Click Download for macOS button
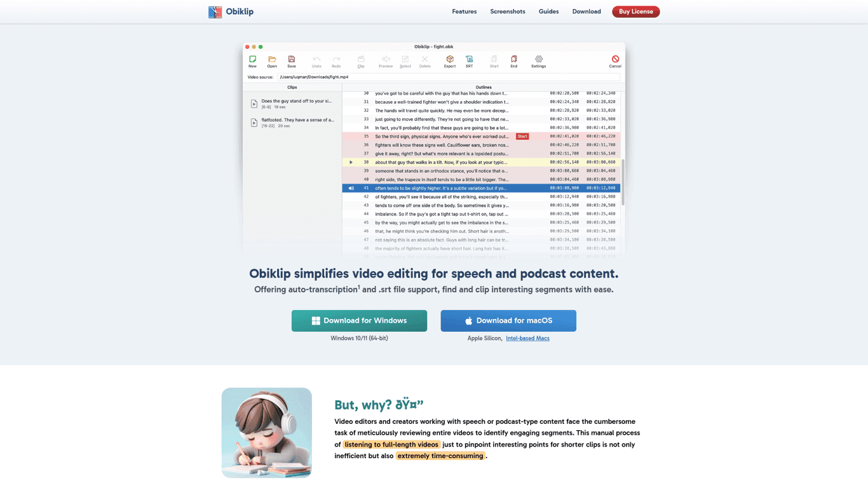 [508, 321]
